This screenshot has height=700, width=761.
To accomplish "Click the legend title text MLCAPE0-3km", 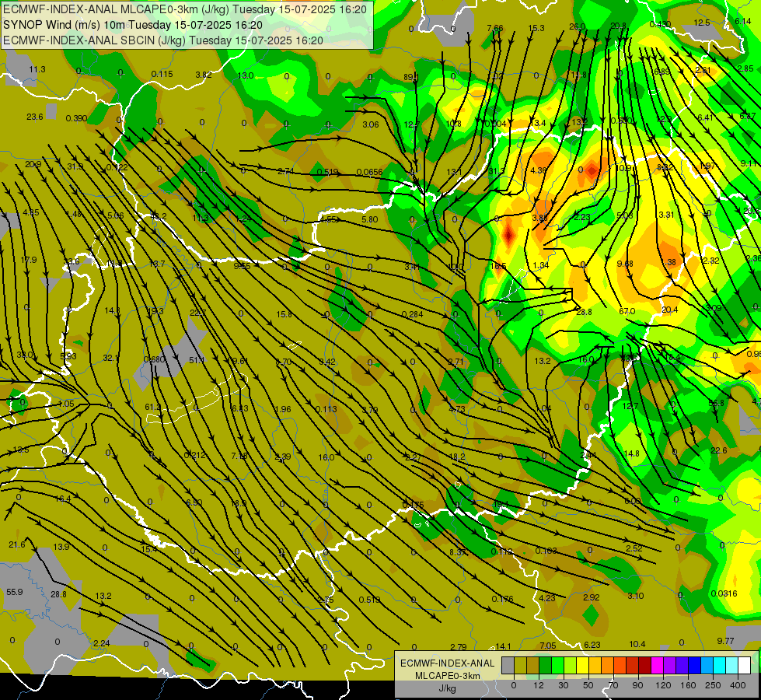I will point(448,676).
